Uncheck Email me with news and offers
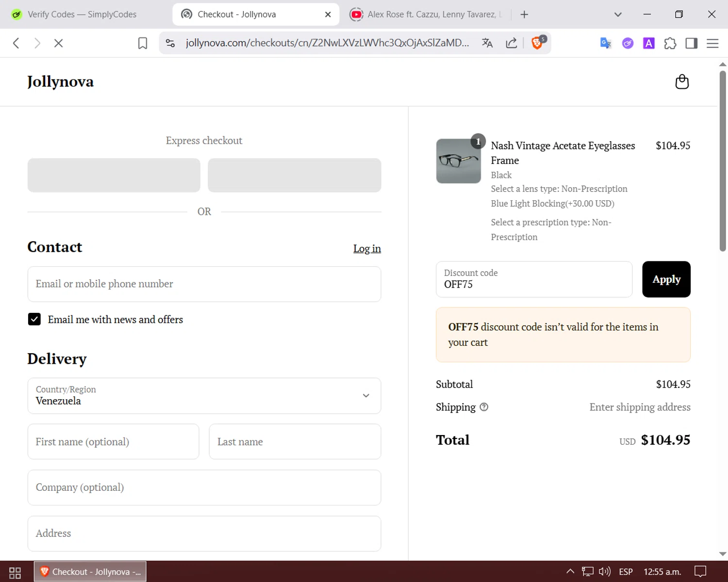This screenshot has width=728, height=582. pos(34,319)
